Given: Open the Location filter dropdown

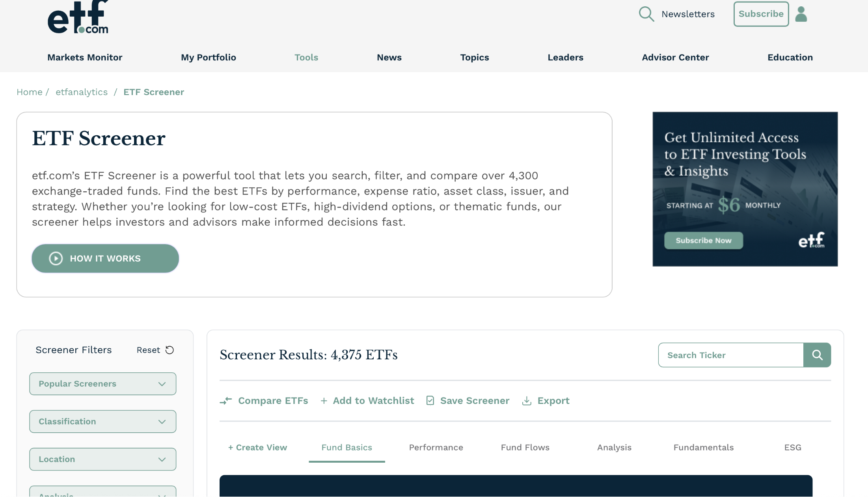Looking at the screenshot, I should [102, 459].
